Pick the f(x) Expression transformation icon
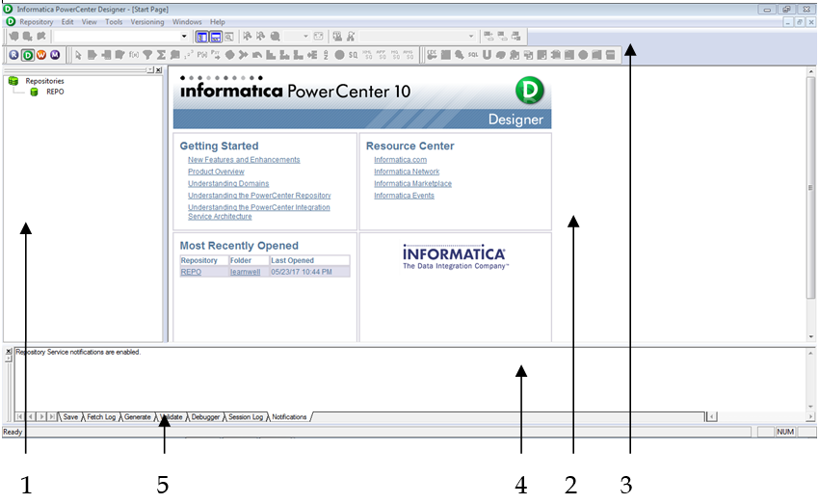Screen dimensions: 819x504 [x=134, y=54]
